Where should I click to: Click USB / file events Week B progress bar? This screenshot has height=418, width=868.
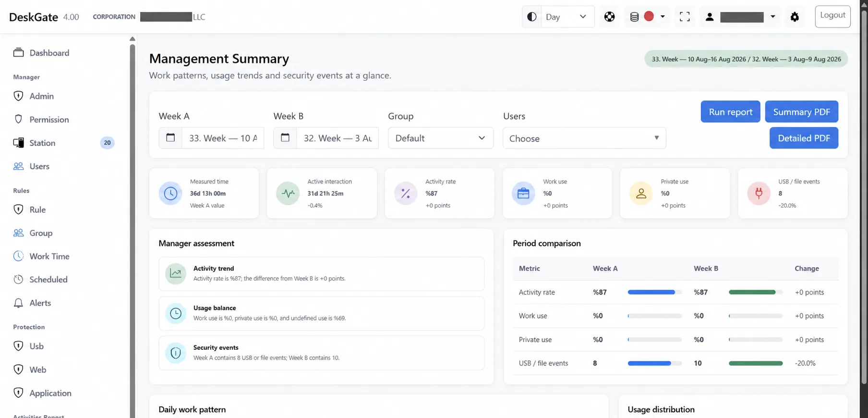point(755,363)
